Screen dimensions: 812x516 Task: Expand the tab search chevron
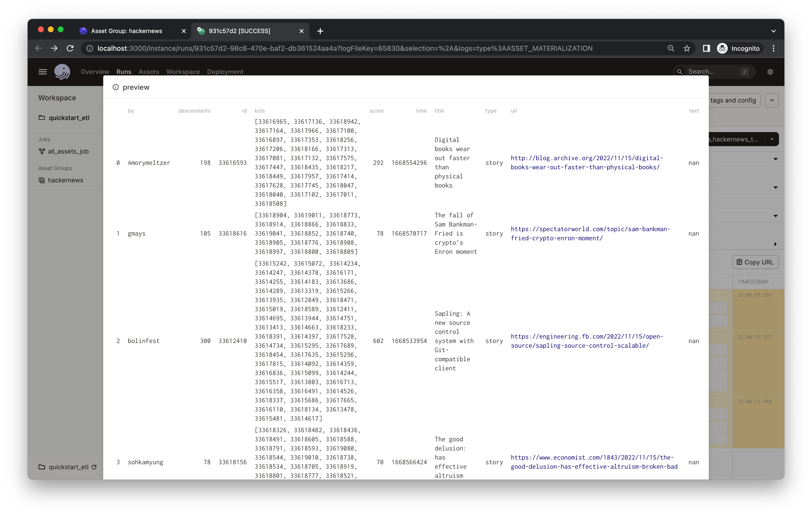point(773,31)
